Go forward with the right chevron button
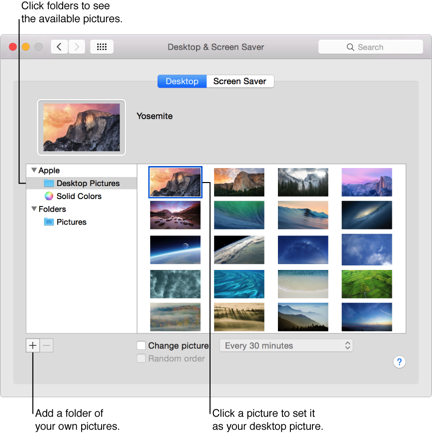Image resolution: width=432 pixels, height=436 pixels. point(77,47)
